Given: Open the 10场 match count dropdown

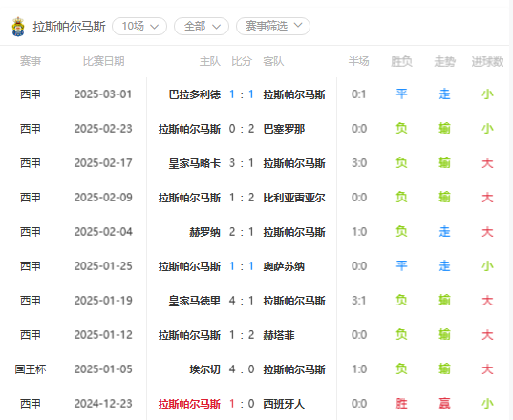Looking at the screenshot, I should click(x=139, y=26).
